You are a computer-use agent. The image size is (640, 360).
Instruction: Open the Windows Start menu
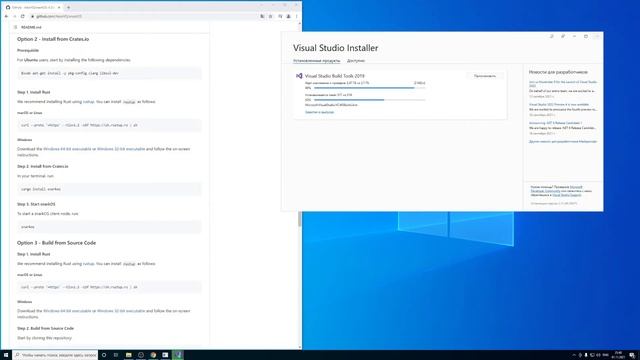(x=6, y=355)
